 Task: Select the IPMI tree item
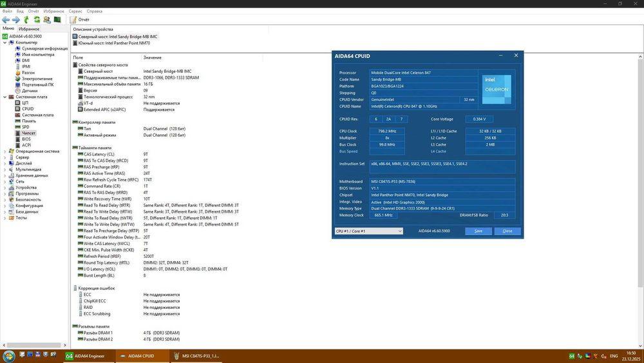pos(26,66)
